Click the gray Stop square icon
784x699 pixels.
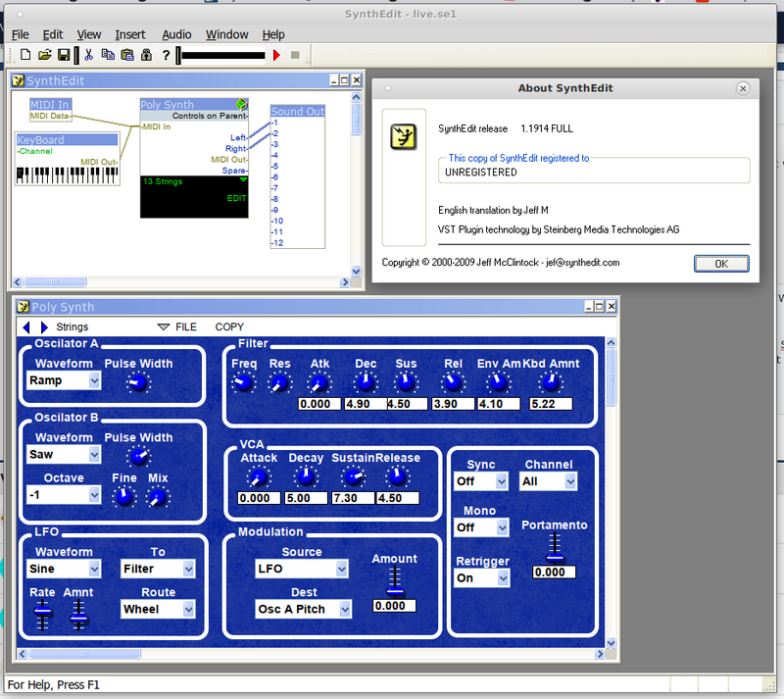295,55
